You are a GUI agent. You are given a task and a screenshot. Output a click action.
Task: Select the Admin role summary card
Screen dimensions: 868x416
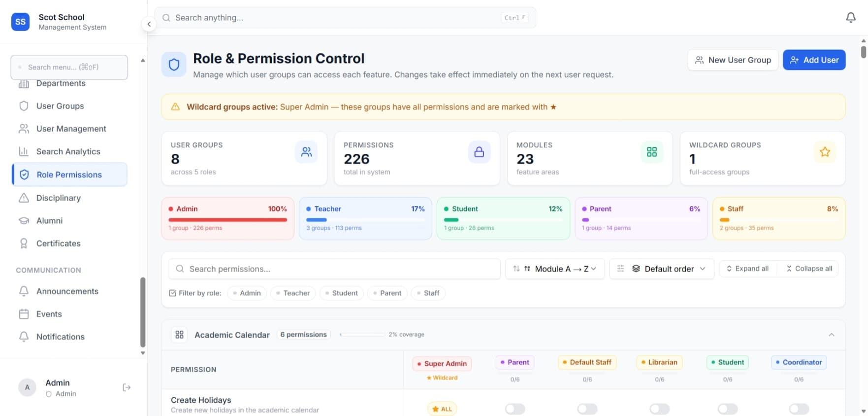pos(228,219)
